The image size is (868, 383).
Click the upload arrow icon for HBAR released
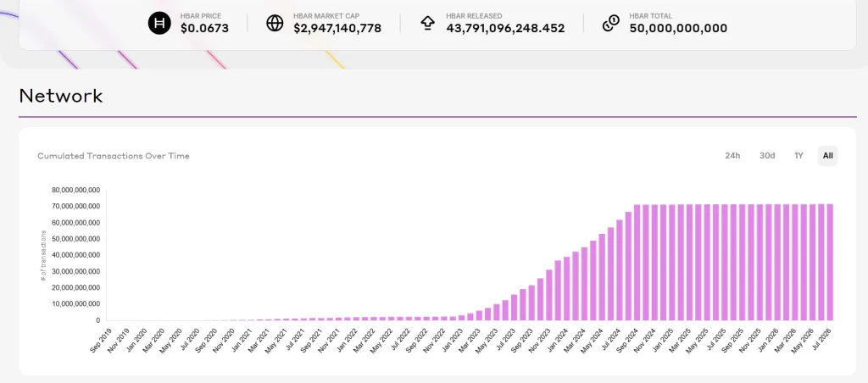coord(427,23)
